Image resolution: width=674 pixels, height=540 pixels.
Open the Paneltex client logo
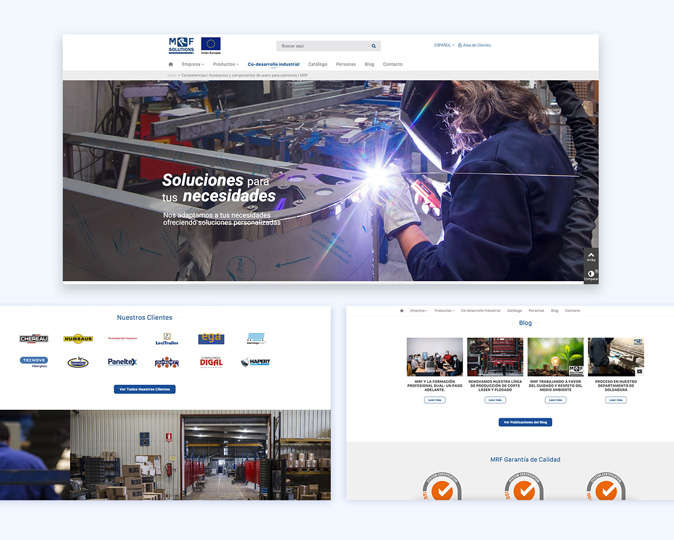(122, 362)
